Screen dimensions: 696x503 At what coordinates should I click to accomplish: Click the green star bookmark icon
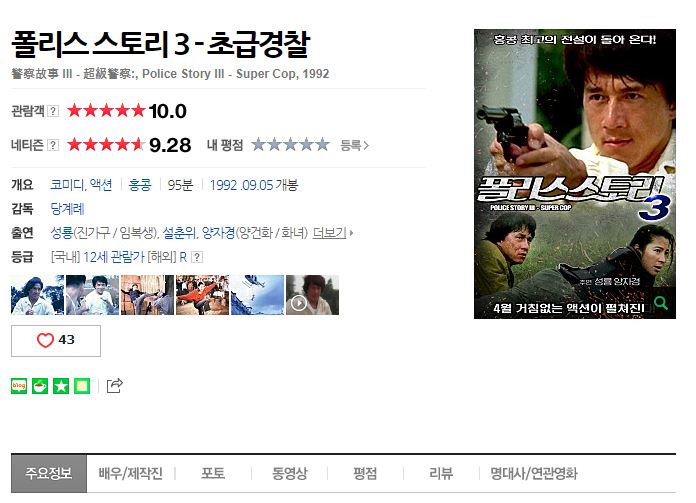[61, 386]
